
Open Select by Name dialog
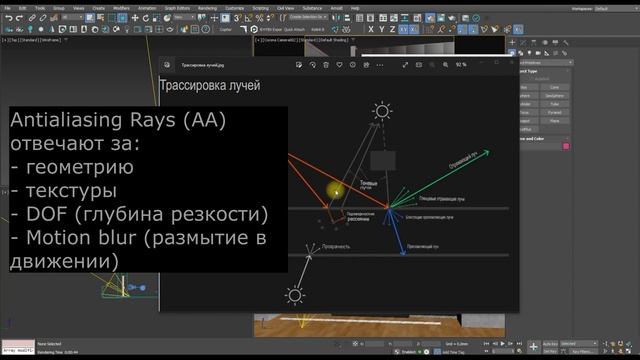[100, 18]
